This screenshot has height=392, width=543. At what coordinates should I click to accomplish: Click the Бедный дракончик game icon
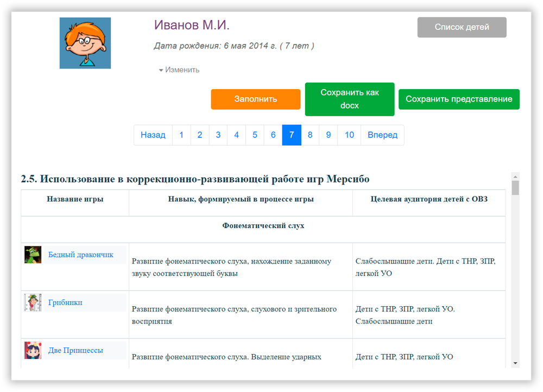33,255
